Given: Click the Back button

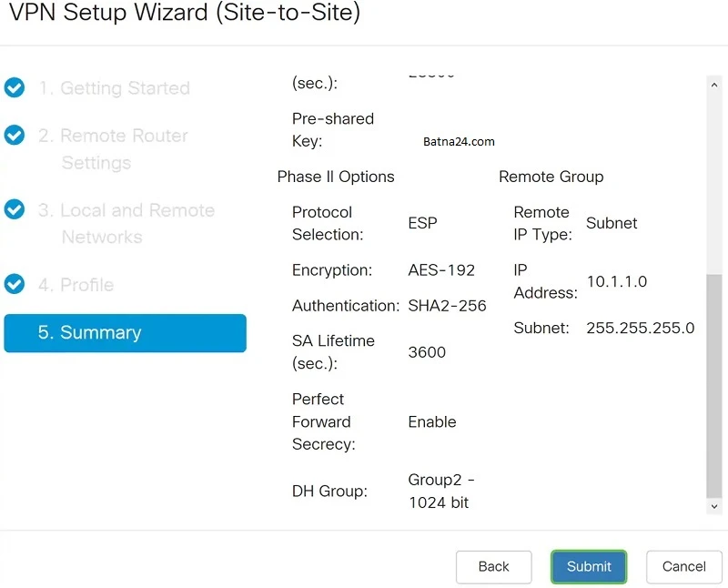Looking at the screenshot, I should pos(493,566).
